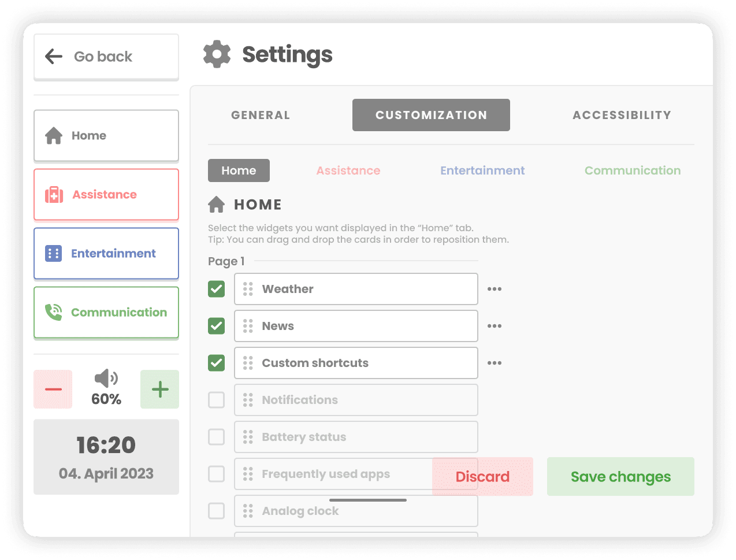736x560 pixels.
Task: Uncheck the Weather widget checkbox
Action: pyautogui.click(x=216, y=289)
